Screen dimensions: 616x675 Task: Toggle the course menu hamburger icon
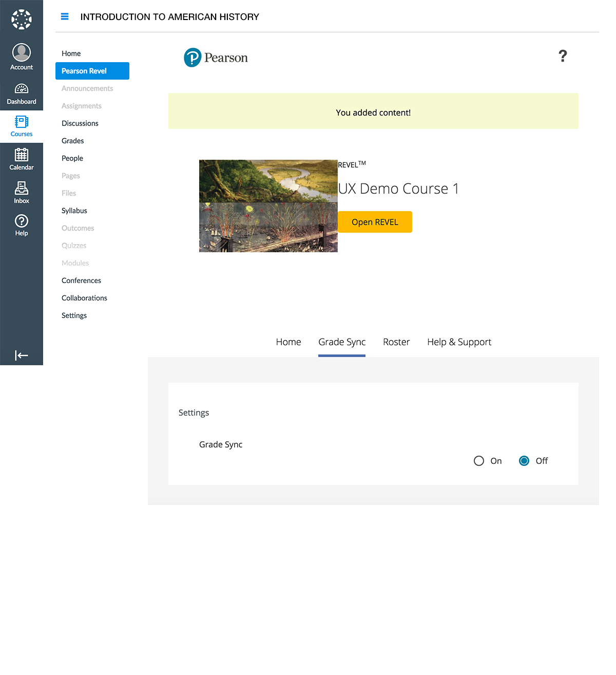coord(65,16)
